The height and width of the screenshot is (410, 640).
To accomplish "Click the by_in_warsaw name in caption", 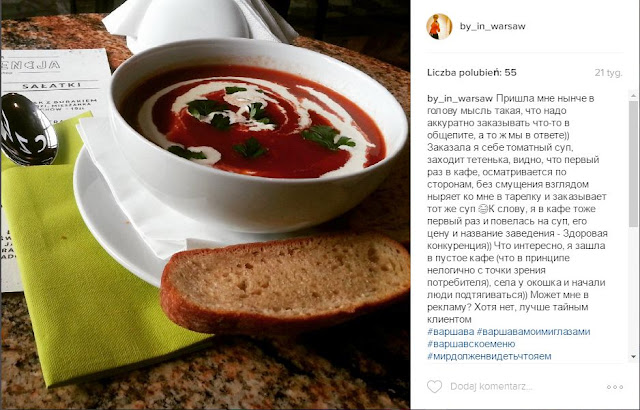I will click(460, 98).
